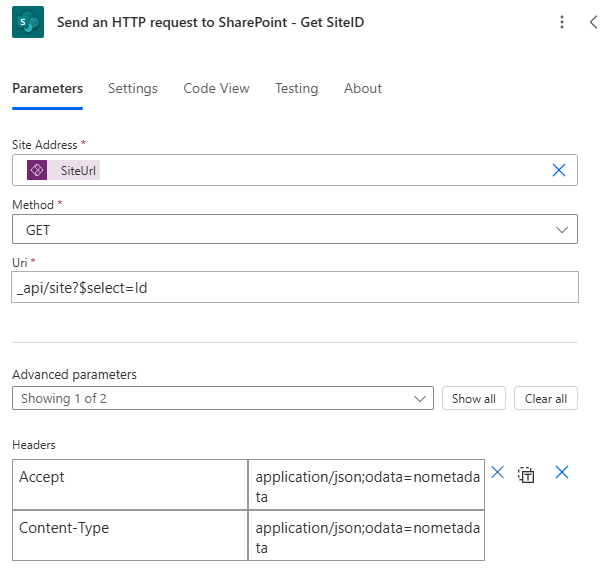Edit the Accept header key cell

coord(130,485)
